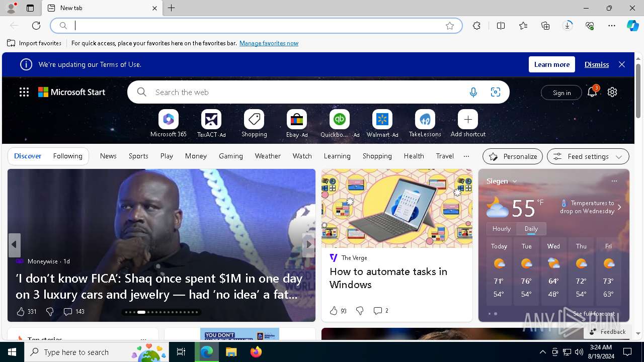Open the Quickbooks ad shortcut
This screenshot has width=644, height=362.
pos(340,124)
